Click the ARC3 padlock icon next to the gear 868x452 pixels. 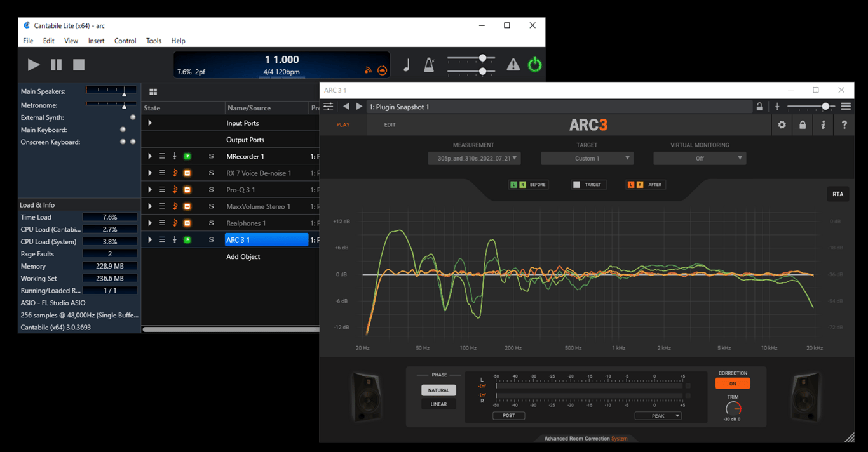(803, 125)
